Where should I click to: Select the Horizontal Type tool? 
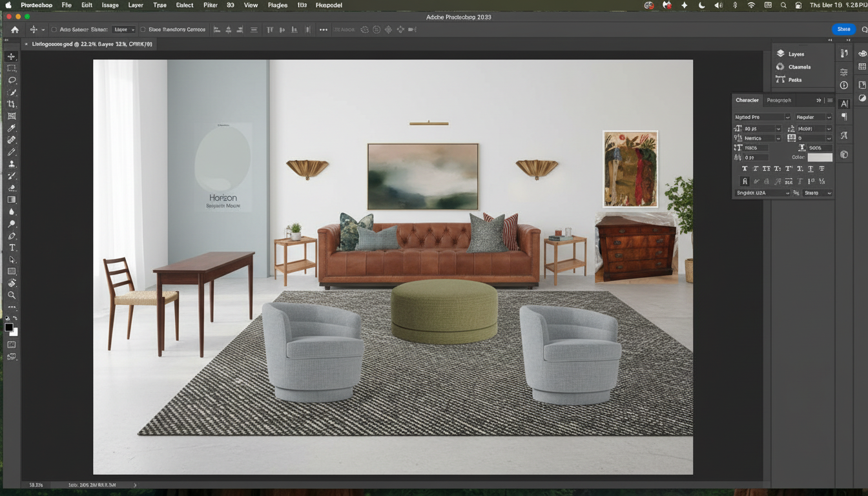12,248
